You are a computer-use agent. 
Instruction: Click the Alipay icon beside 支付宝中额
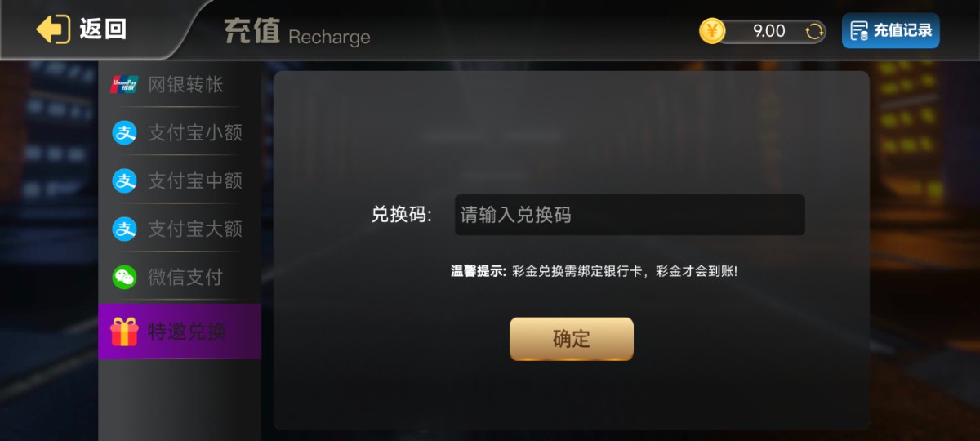pyautogui.click(x=124, y=180)
